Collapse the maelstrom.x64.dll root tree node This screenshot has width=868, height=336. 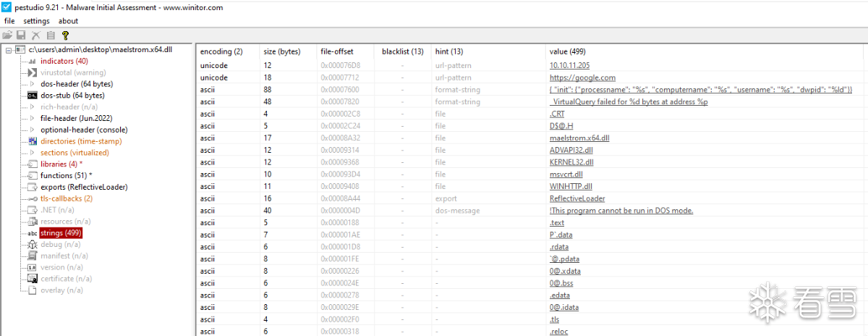tap(7, 50)
